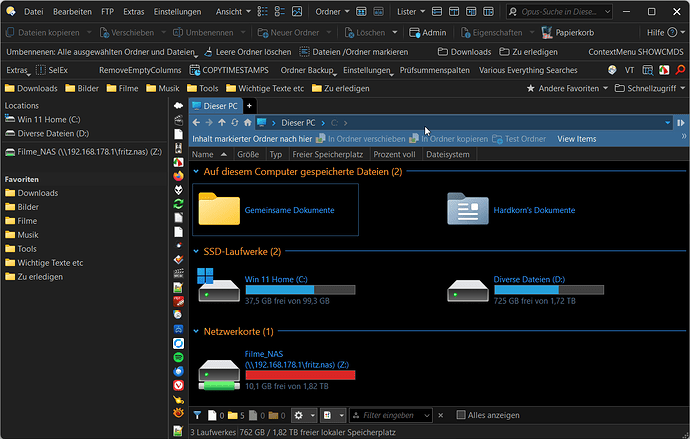Click View Items button
The height and width of the screenshot is (439, 690).
pos(576,139)
